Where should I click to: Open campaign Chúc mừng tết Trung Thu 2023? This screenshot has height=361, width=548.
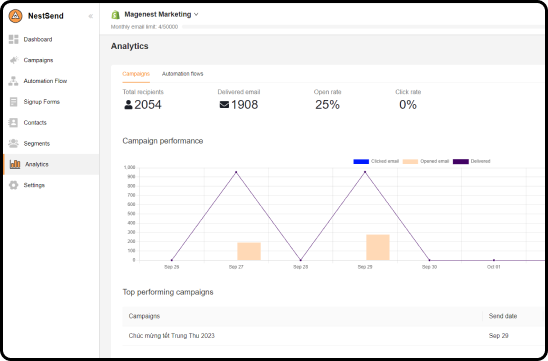pyautogui.click(x=172, y=335)
